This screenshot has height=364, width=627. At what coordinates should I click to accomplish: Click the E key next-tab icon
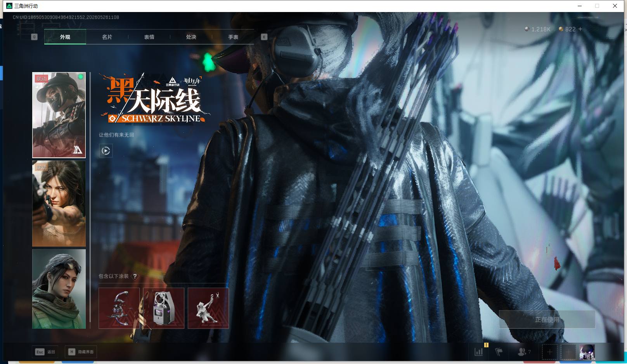click(x=264, y=37)
